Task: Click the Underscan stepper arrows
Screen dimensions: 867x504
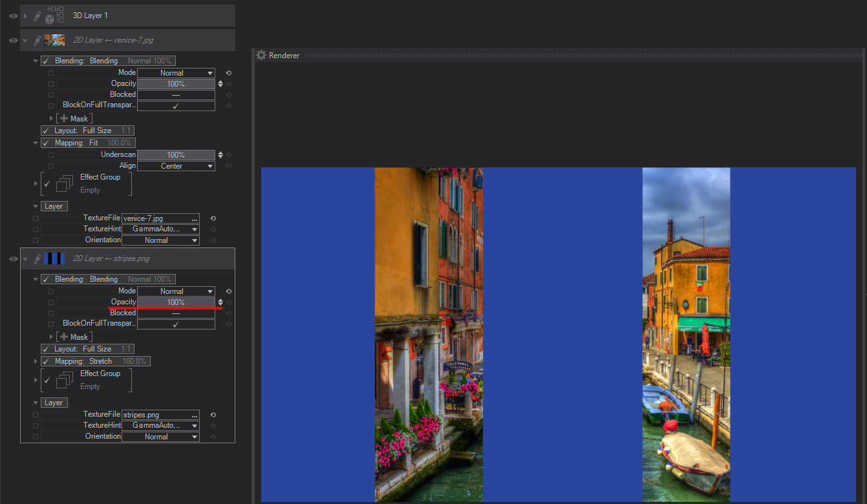Action: [x=220, y=155]
